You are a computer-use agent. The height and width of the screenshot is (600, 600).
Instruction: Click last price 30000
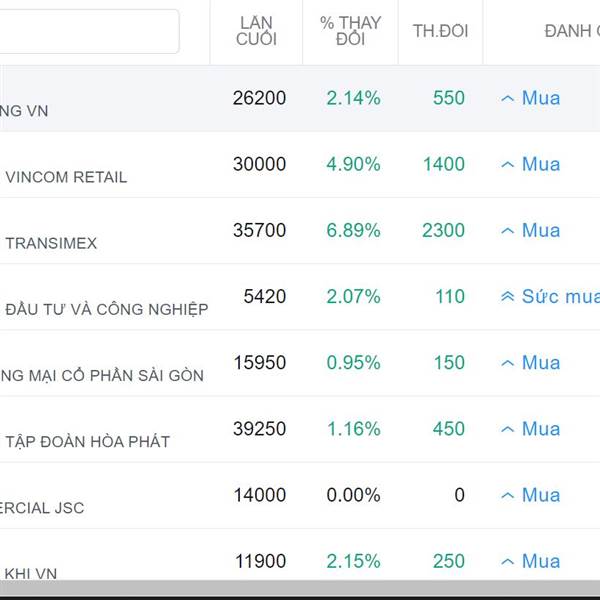[x=259, y=164]
